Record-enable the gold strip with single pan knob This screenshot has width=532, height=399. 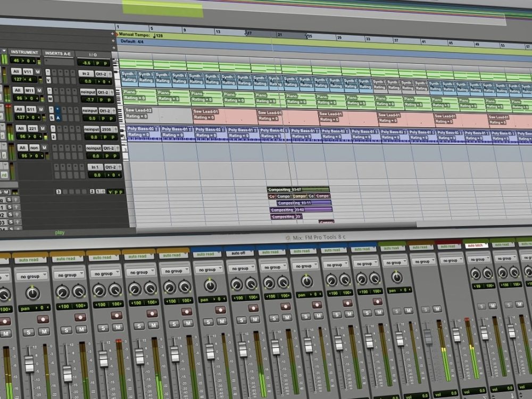(x=43, y=319)
